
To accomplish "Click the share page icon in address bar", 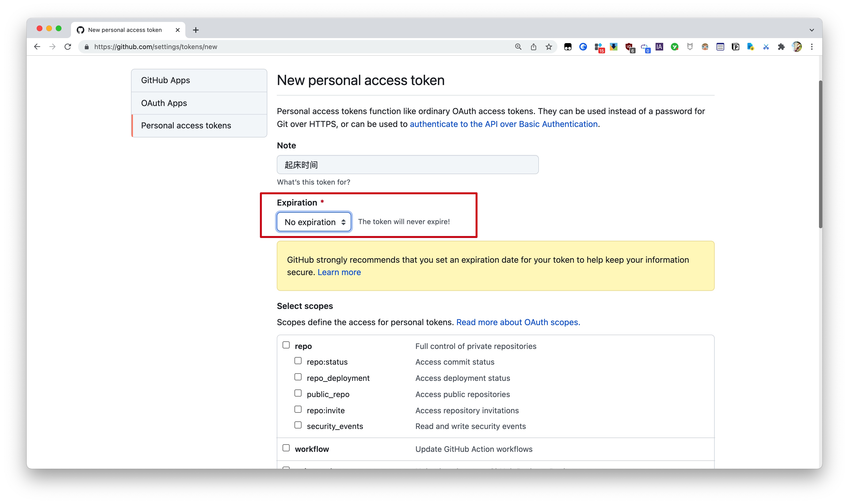I will tap(534, 47).
